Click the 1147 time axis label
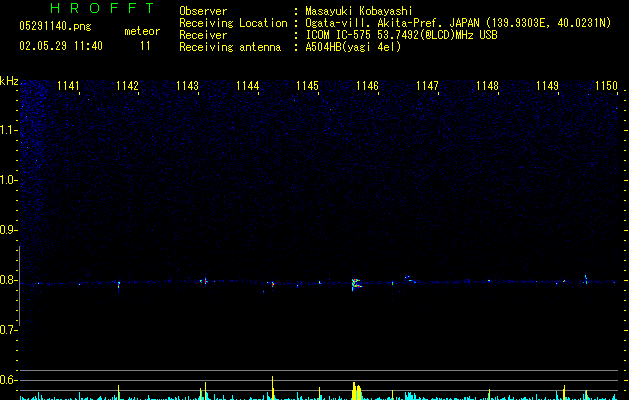Image resolution: width=629 pixels, height=400 pixels. click(x=428, y=86)
